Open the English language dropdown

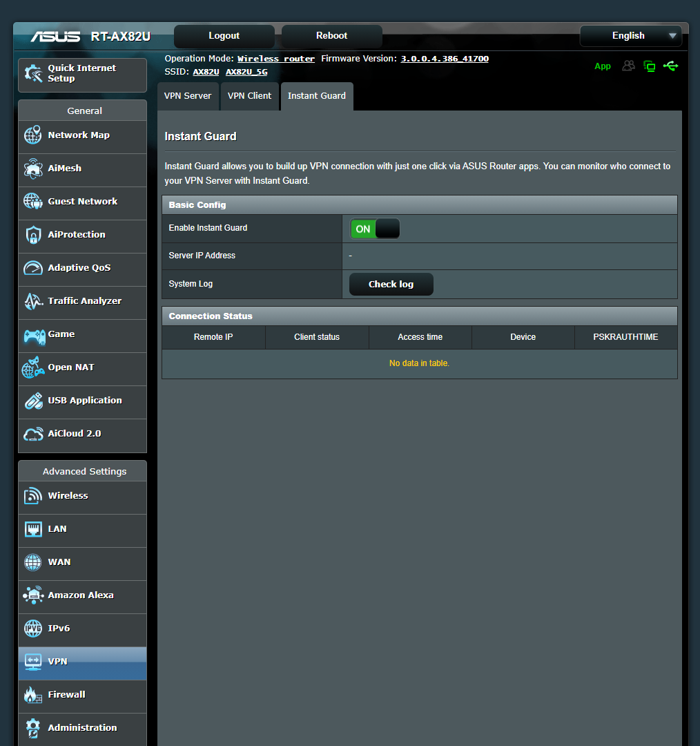630,36
